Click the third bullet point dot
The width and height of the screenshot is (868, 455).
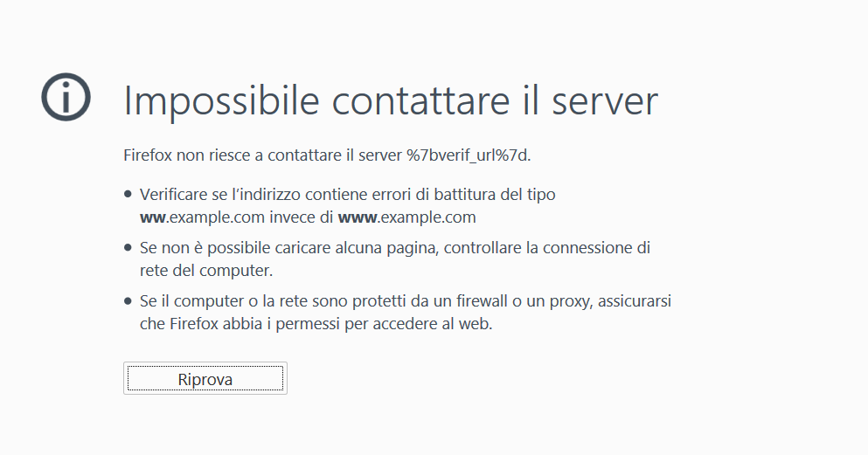pyautogui.click(x=128, y=302)
